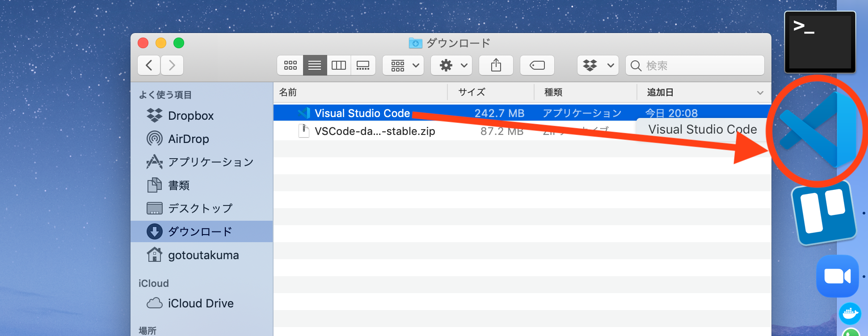The height and width of the screenshot is (336, 868).
Task: Click the よく使う項目 sidebar heading
Action: coord(165,95)
